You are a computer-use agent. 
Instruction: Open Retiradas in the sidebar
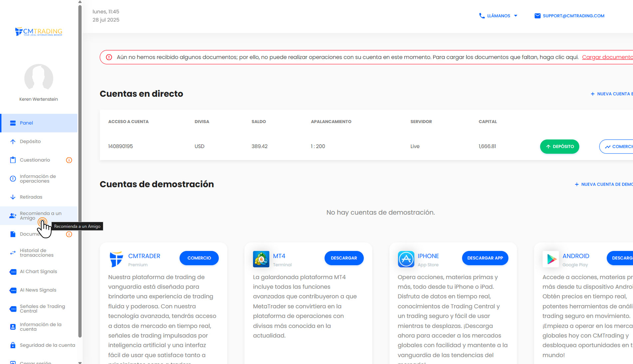click(39, 197)
